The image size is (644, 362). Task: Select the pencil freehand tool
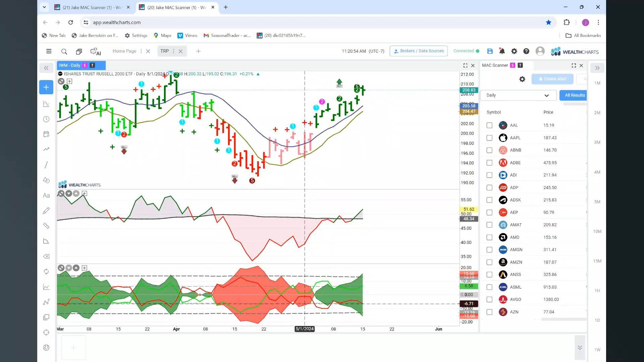[x=46, y=210]
